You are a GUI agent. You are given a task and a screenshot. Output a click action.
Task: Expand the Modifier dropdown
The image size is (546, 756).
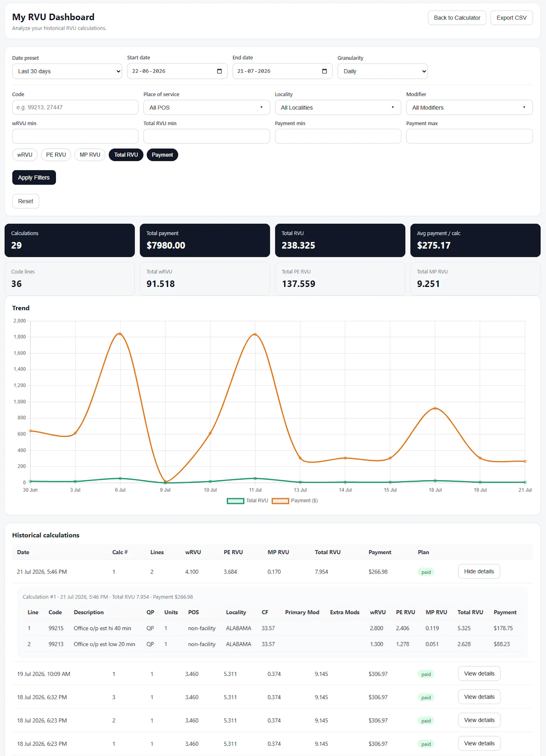[x=469, y=107]
